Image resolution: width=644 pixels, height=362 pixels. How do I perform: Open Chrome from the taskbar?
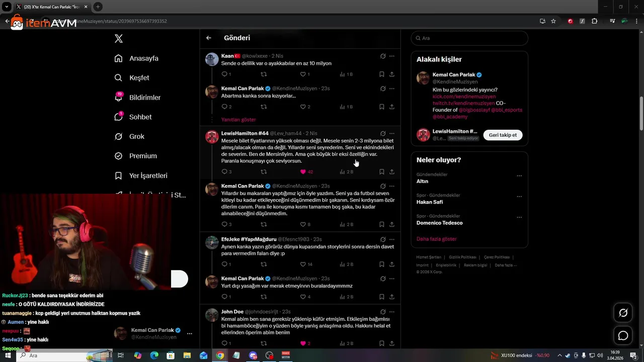coord(220,355)
